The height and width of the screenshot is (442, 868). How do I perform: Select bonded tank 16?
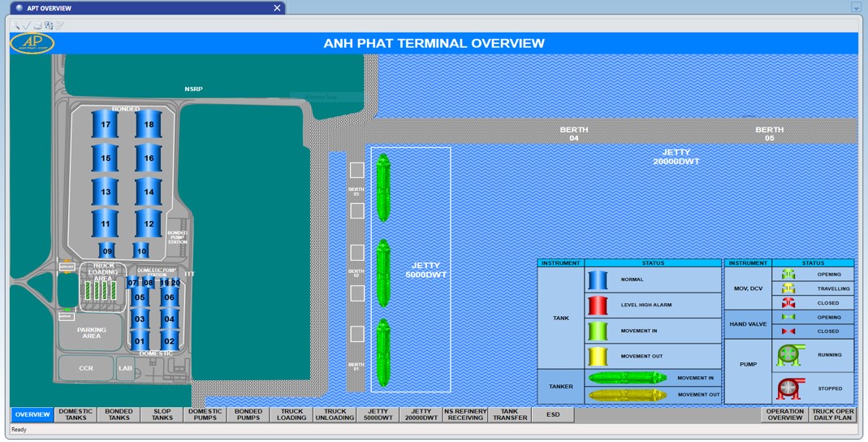[149, 158]
